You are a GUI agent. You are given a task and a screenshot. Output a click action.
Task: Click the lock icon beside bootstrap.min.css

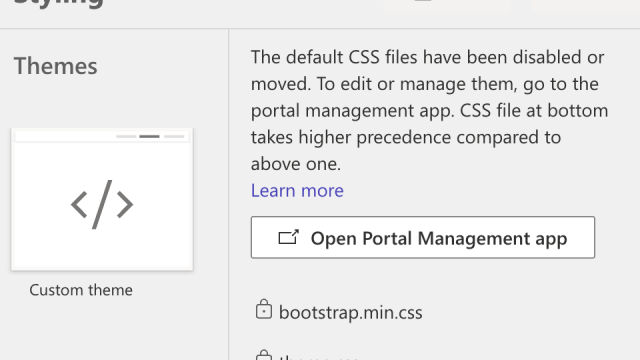[264, 309]
